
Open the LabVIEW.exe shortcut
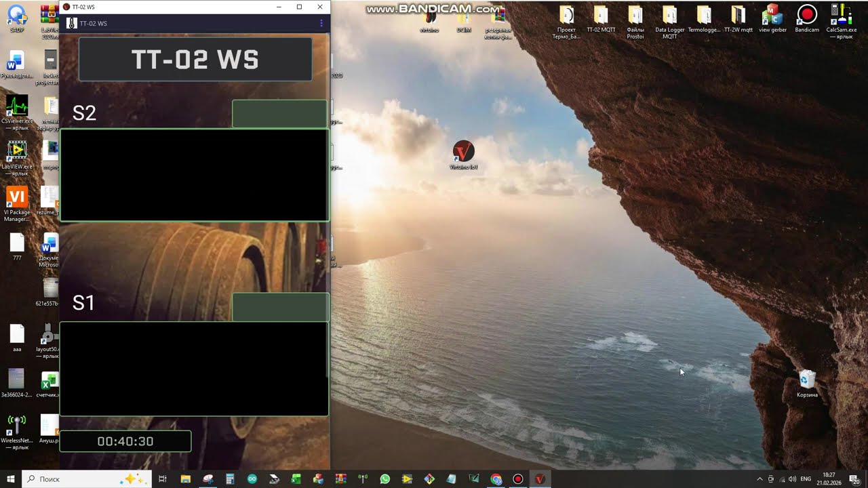coord(17,159)
